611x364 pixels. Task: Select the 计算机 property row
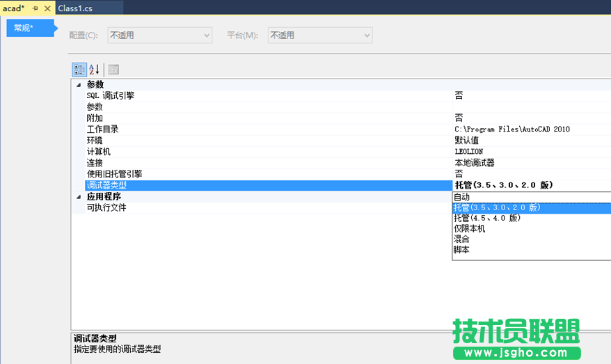269,152
